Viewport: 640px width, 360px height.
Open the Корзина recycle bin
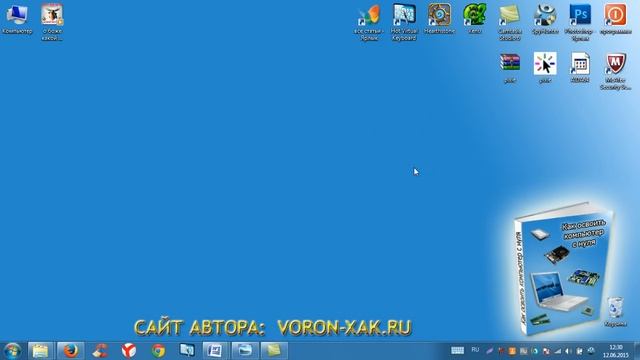click(x=615, y=311)
